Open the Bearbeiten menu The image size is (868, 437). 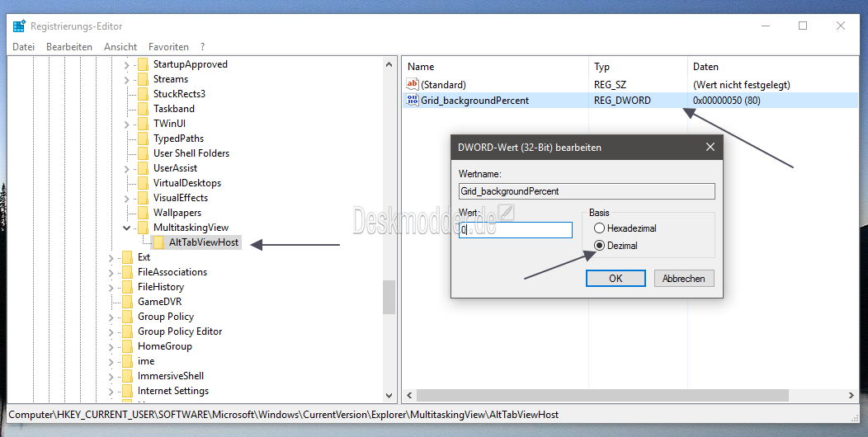[x=69, y=47]
